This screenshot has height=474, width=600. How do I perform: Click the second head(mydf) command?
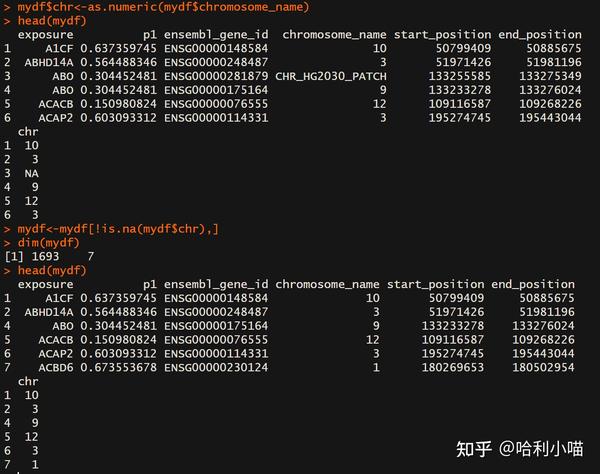pos(52,271)
